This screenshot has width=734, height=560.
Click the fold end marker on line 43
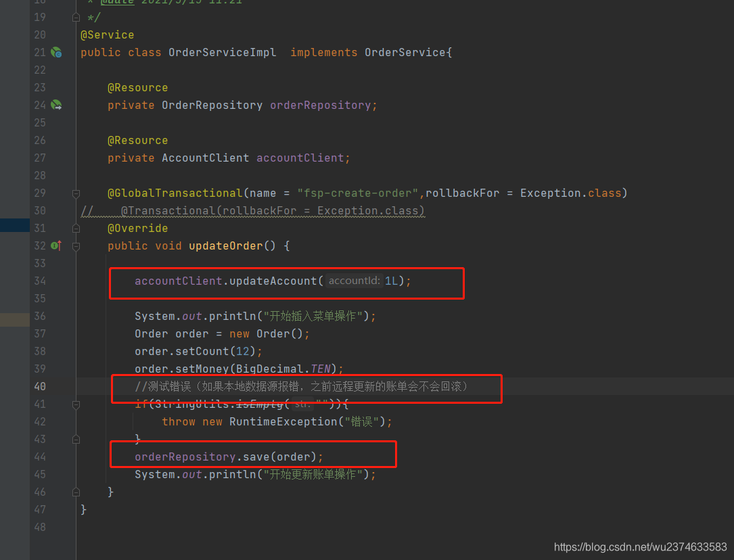pyautogui.click(x=76, y=440)
